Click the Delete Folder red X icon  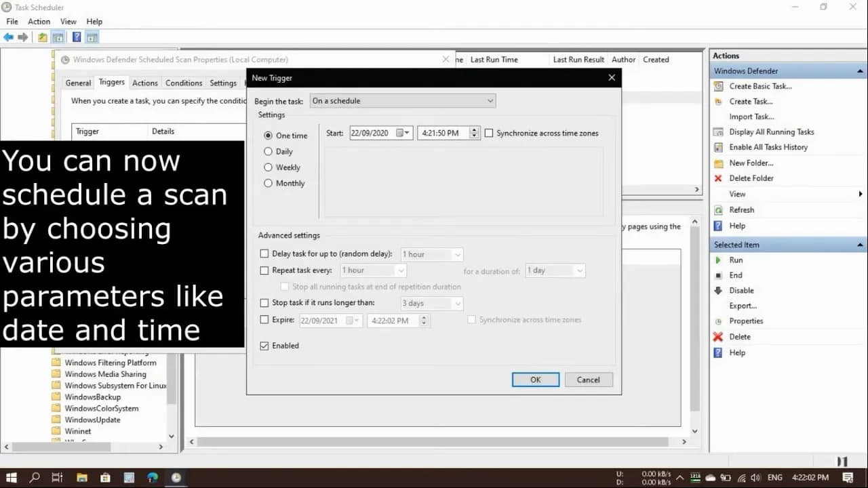(x=718, y=178)
